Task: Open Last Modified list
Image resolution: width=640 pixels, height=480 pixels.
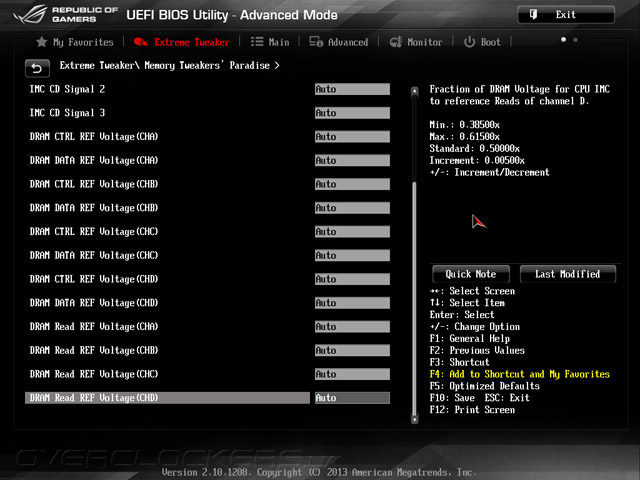Action: tap(567, 274)
